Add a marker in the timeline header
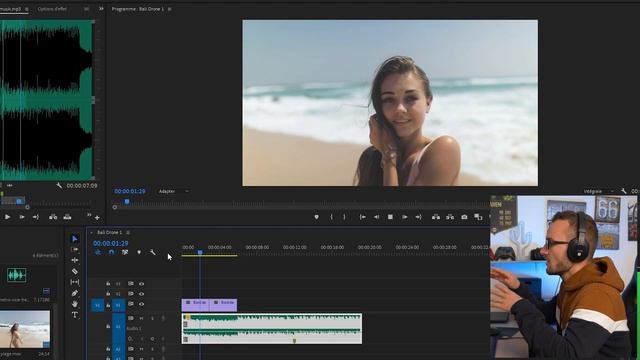640x360 pixels. pos(139,253)
